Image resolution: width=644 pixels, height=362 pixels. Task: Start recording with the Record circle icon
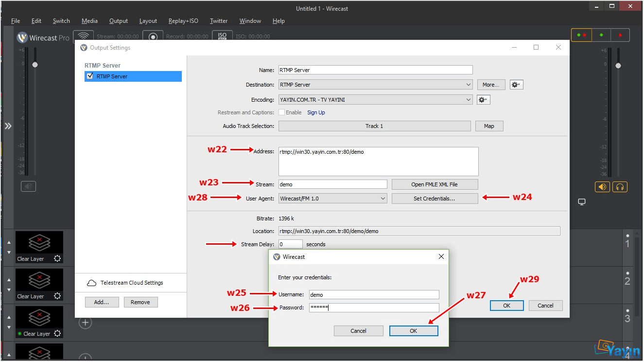(x=153, y=36)
